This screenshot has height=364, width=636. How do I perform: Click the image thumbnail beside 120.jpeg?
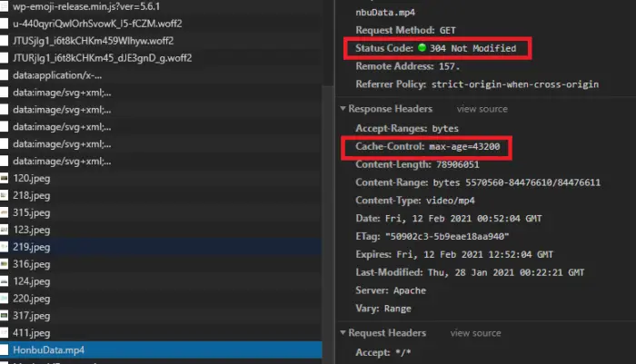coord(5,178)
